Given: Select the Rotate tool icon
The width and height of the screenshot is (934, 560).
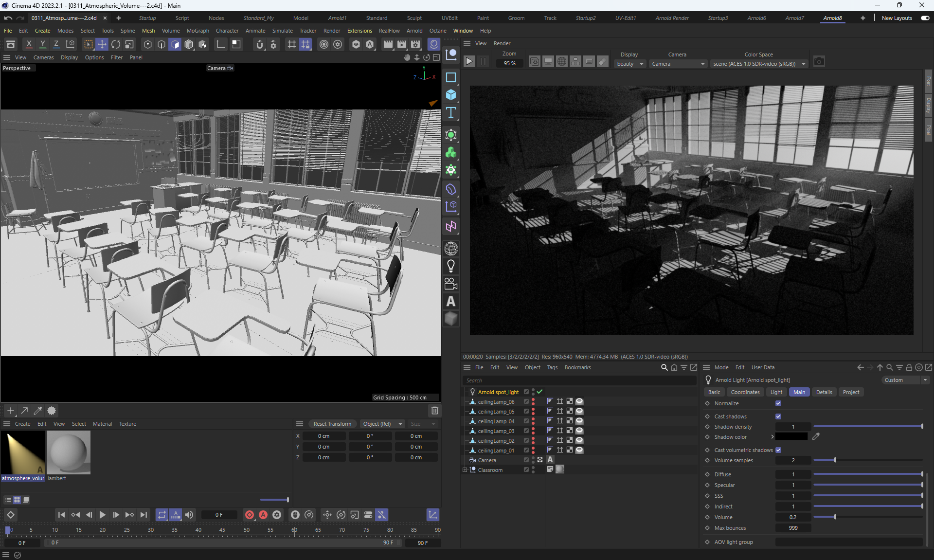Looking at the screenshot, I should tap(116, 44).
